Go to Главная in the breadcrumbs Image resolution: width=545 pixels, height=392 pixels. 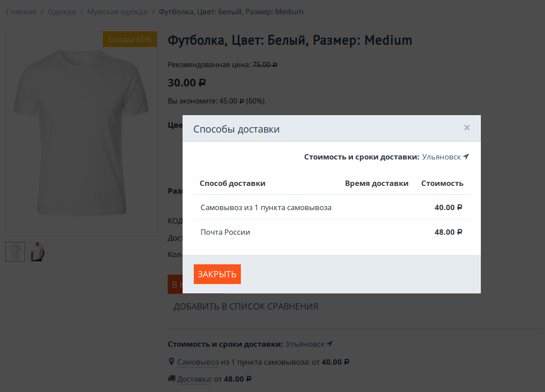21,12
